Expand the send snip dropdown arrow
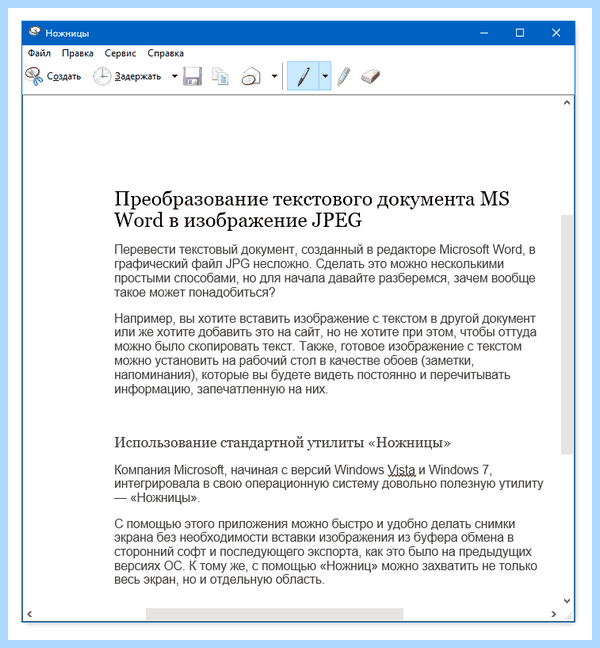The image size is (600, 648). point(274,76)
